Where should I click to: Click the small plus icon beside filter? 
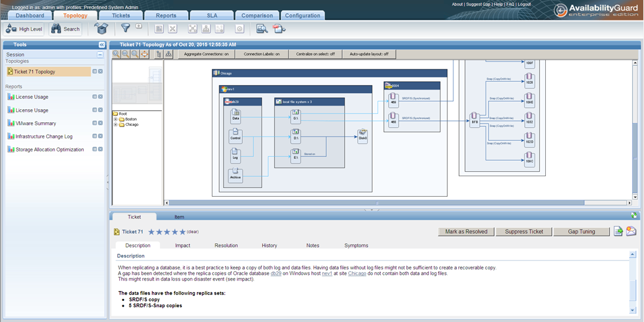click(x=139, y=26)
